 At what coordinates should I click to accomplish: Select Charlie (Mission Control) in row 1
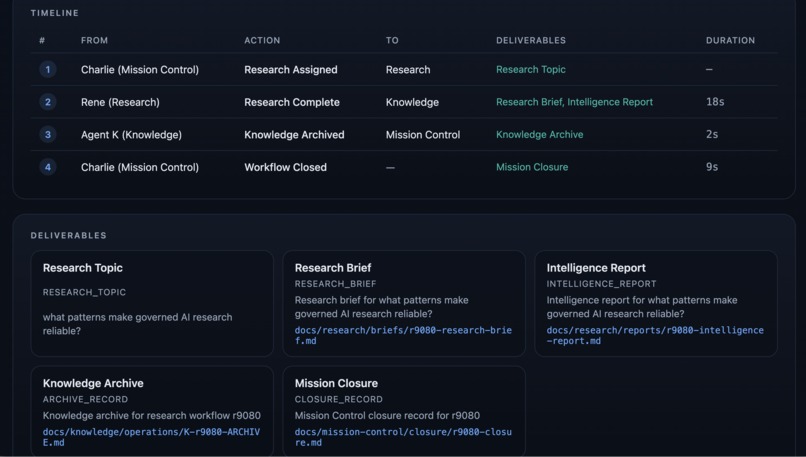click(140, 69)
